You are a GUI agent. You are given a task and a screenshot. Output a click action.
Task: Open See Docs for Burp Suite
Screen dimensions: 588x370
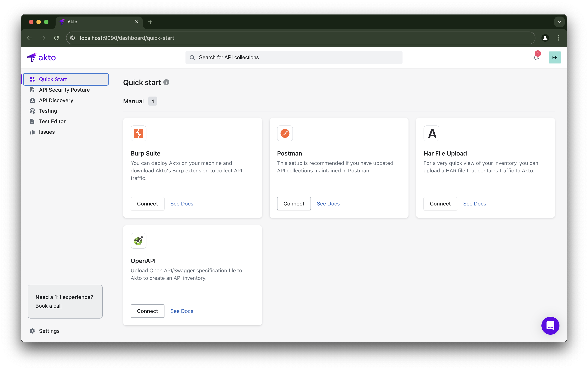click(x=182, y=204)
